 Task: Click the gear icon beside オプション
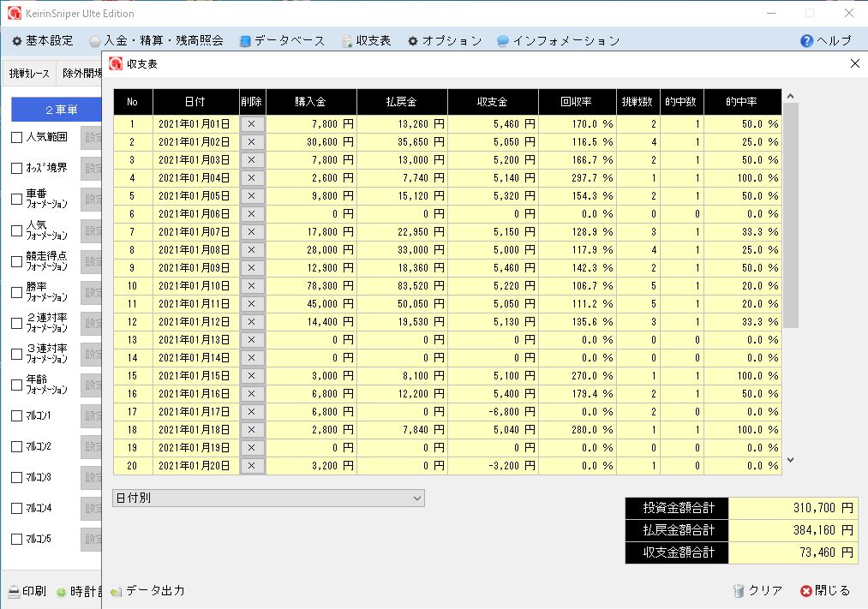coord(413,41)
